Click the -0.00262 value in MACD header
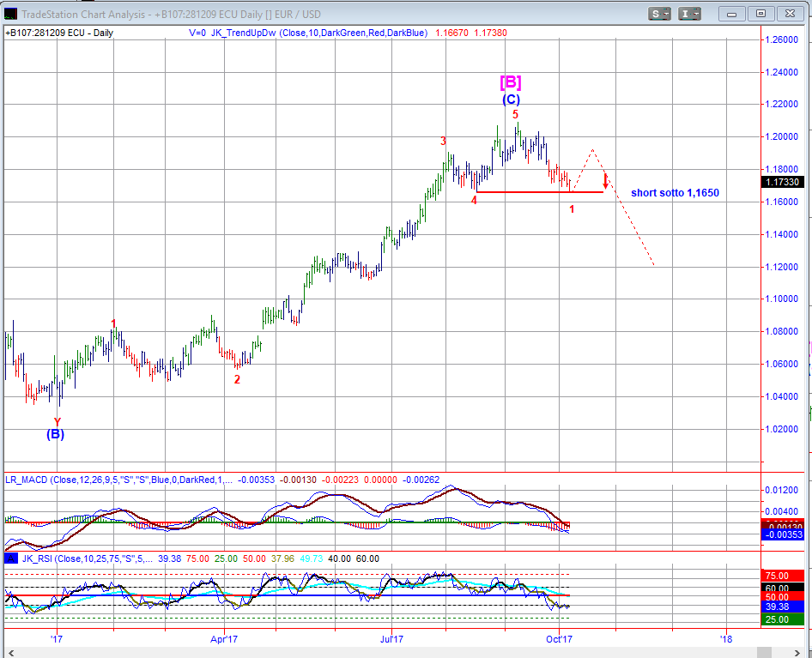This screenshot has width=812, height=658. coord(421,480)
